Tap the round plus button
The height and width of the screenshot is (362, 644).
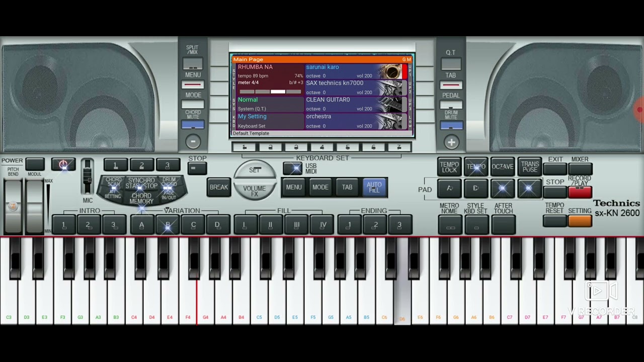[451, 142]
